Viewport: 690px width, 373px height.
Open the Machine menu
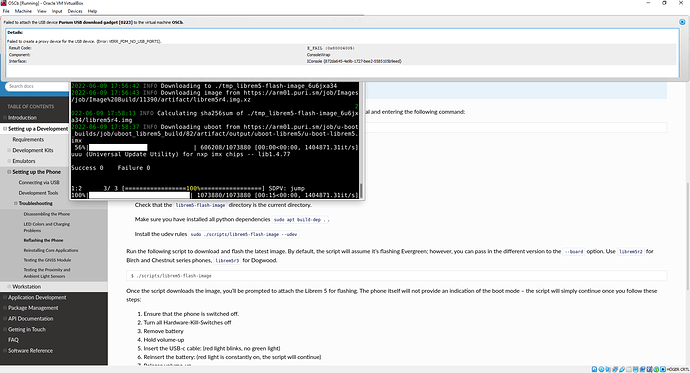click(x=23, y=11)
